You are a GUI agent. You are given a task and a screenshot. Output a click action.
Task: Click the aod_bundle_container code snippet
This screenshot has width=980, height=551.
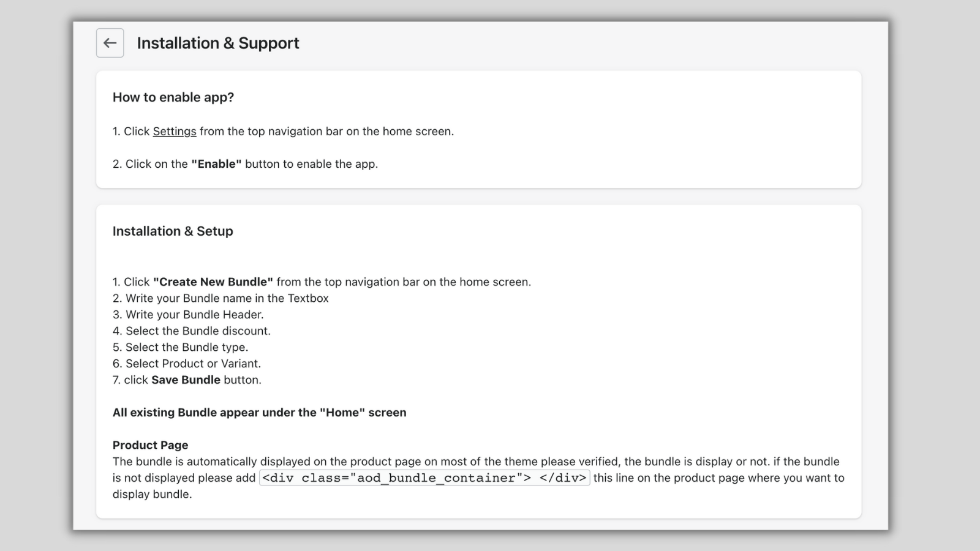click(424, 478)
